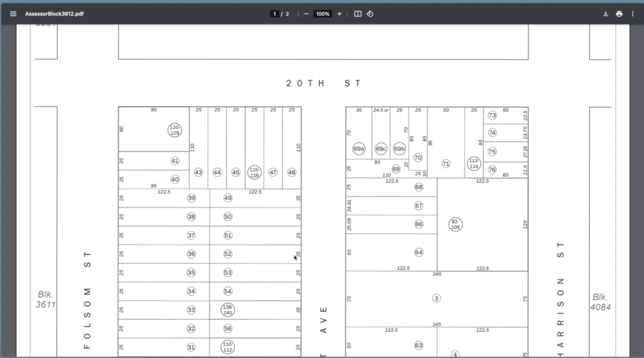Click the Blk. 3611 label

click(x=45, y=300)
